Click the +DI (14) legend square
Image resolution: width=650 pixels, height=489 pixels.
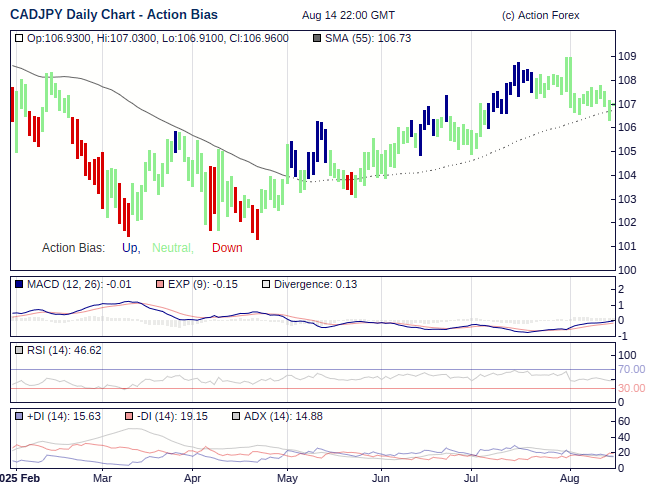[x=19, y=417]
